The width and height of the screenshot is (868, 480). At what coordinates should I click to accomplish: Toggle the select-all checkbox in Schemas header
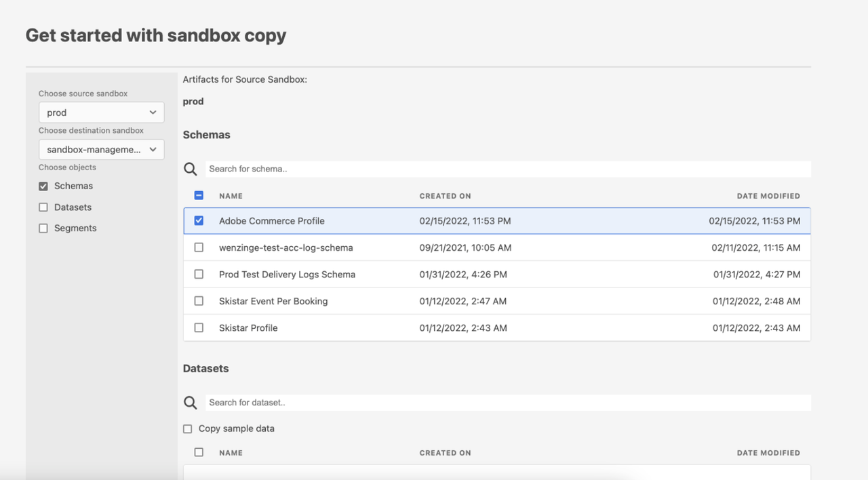click(199, 195)
